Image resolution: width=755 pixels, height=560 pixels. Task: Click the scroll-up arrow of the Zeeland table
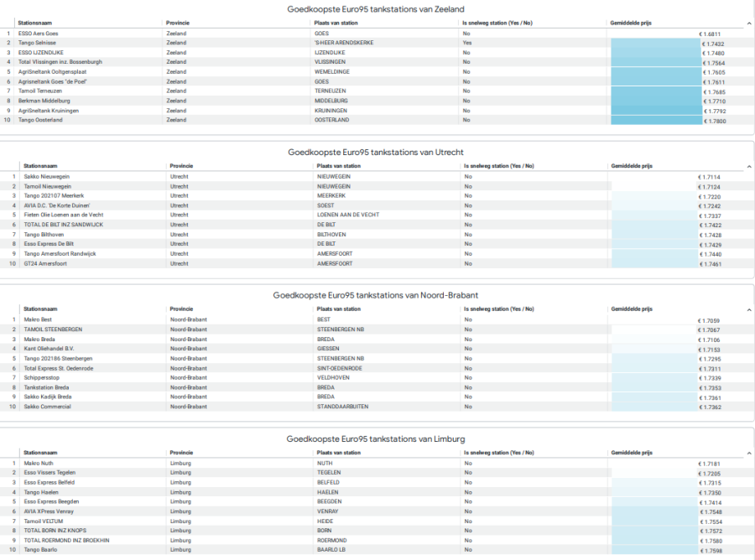(x=749, y=23)
